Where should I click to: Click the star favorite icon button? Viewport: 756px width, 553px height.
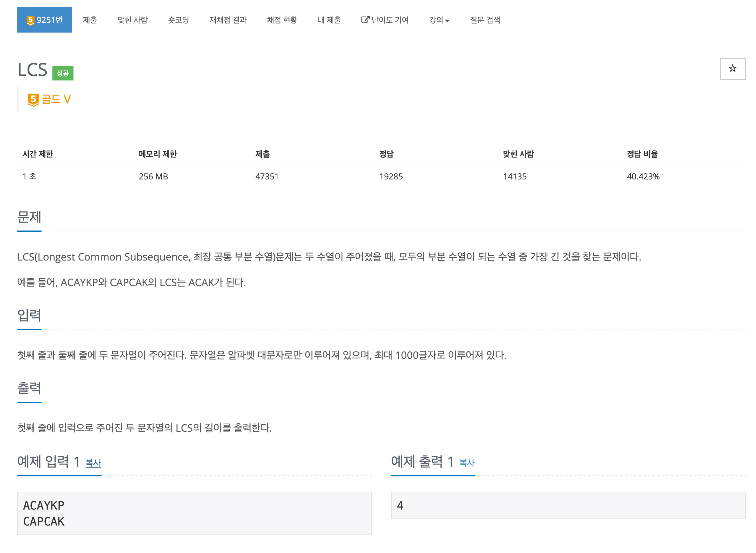coord(732,69)
